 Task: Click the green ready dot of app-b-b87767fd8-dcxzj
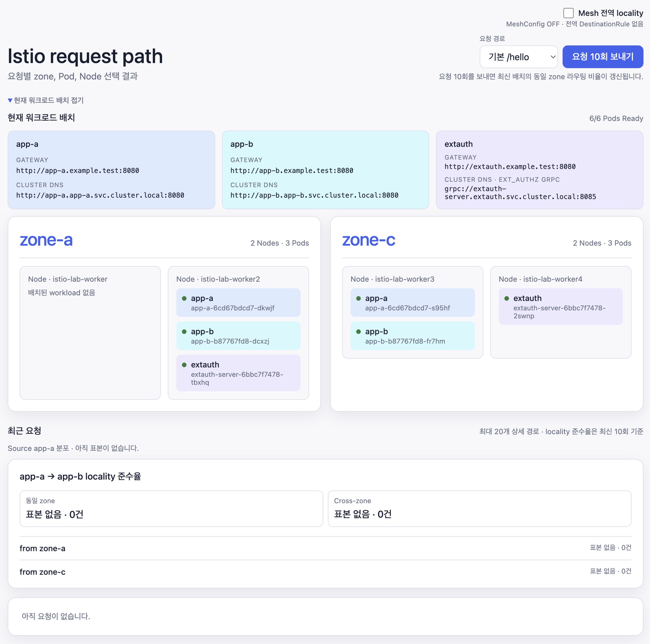pos(184,332)
